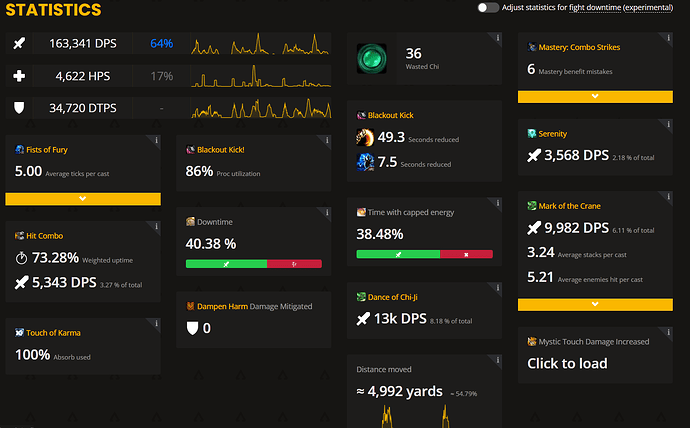The image size is (690, 428).
Task: Click the Distance moved graph
Action: (x=424, y=416)
